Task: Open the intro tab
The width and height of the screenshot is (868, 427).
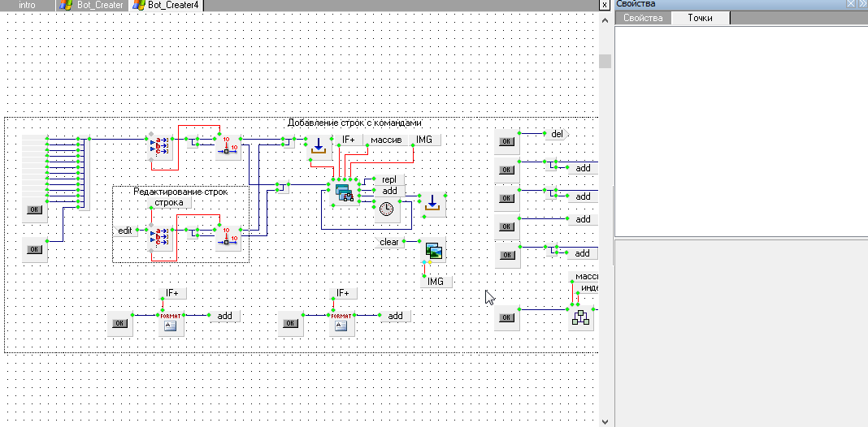Action: [x=27, y=5]
